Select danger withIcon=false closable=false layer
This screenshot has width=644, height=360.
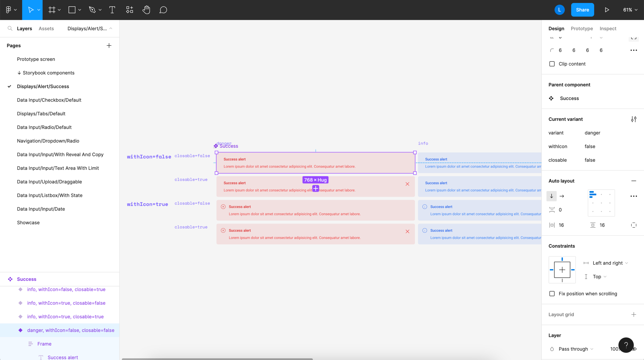[x=71, y=330]
